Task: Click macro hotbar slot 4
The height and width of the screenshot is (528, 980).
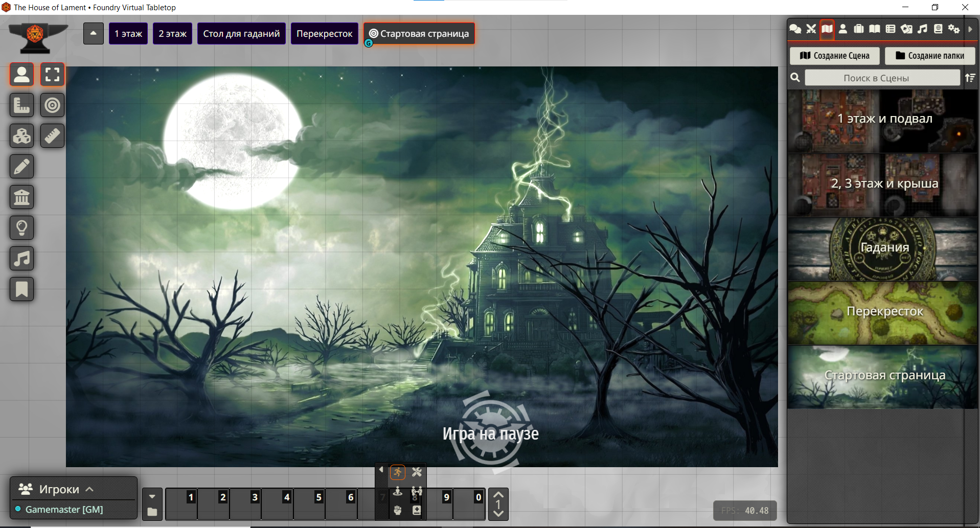Action: pyautogui.click(x=277, y=504)
